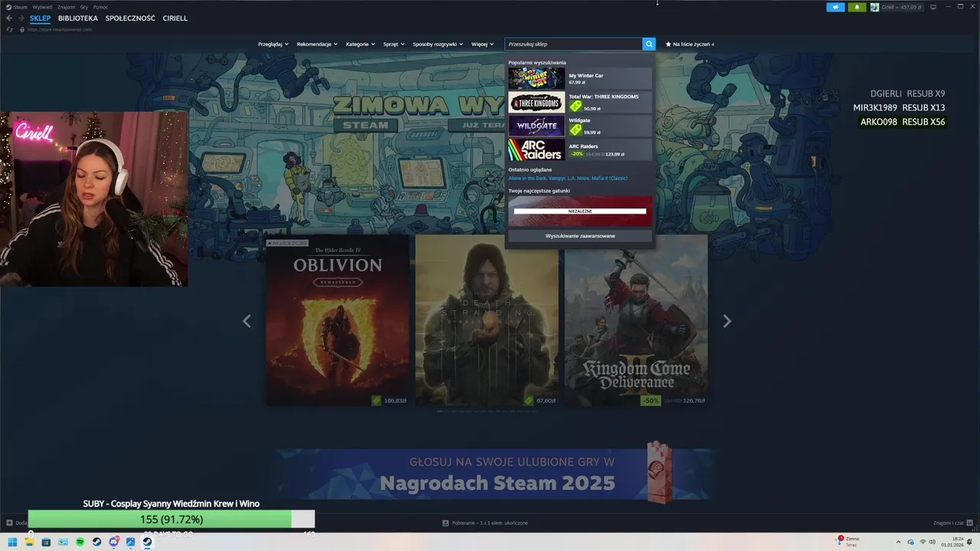Open the weather widget showing Zimno
This screenshot has height=551, width=980.
(x=848, y=541)
